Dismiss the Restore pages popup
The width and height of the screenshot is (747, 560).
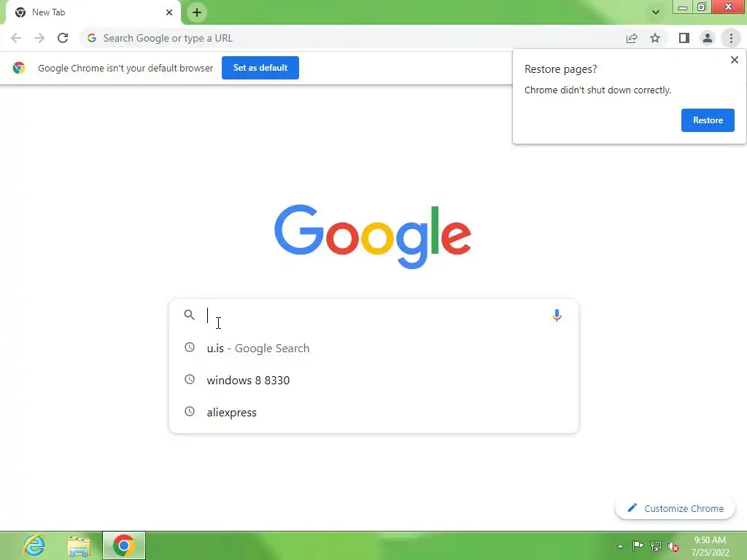(734, 60)
